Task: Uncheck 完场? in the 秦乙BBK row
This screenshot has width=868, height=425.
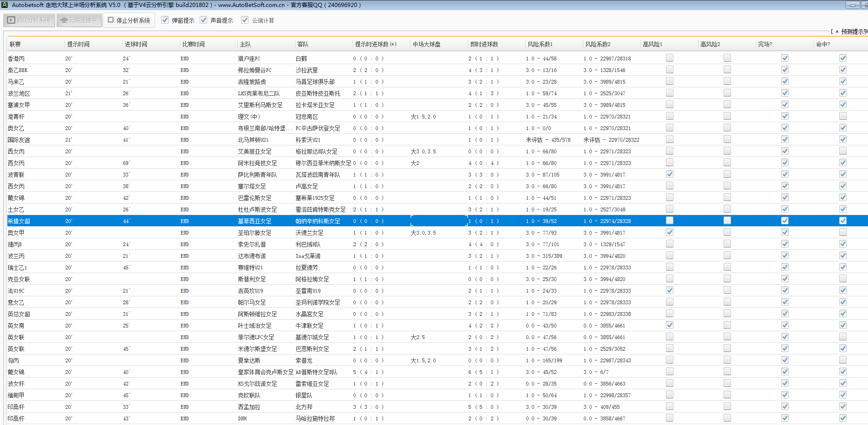Action: click(x=784, y=70)
